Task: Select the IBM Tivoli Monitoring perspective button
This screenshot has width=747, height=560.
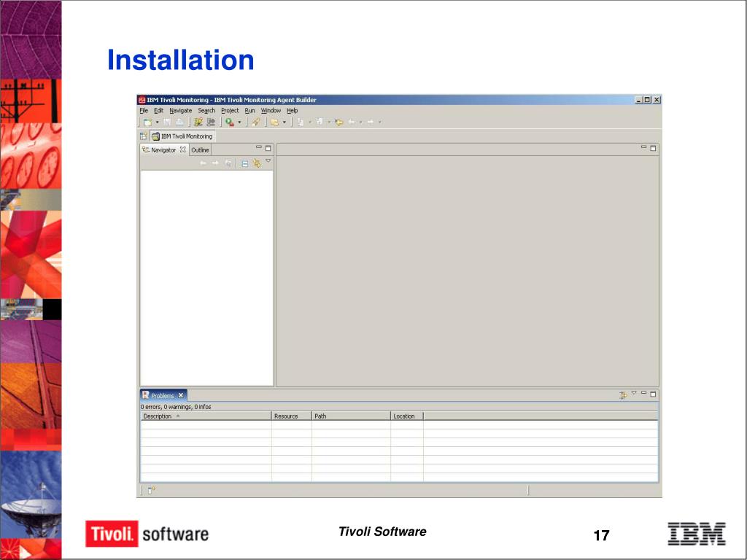Action: coord(182,136)
